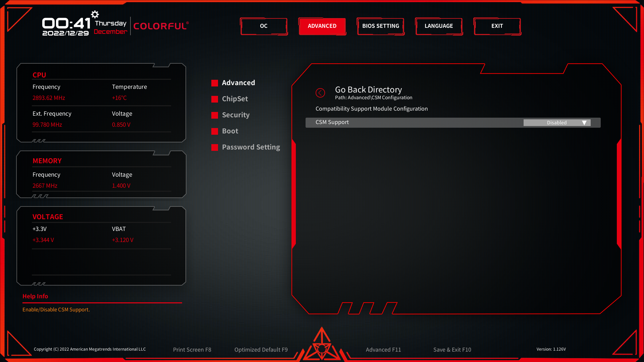Open the BIOS SETTING tab
This screenshot has height=362, width=644.
(x=380, y=26)
